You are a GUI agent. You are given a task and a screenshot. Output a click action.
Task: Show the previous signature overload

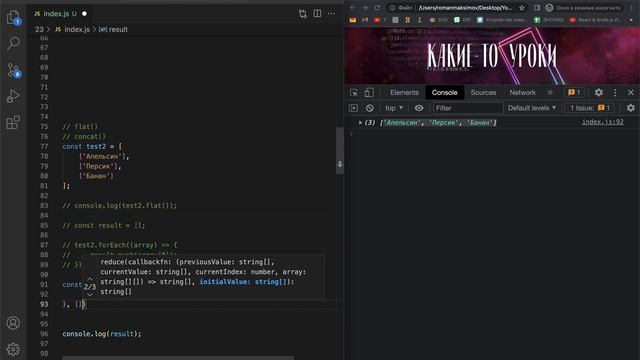click(x=90, y=280)
